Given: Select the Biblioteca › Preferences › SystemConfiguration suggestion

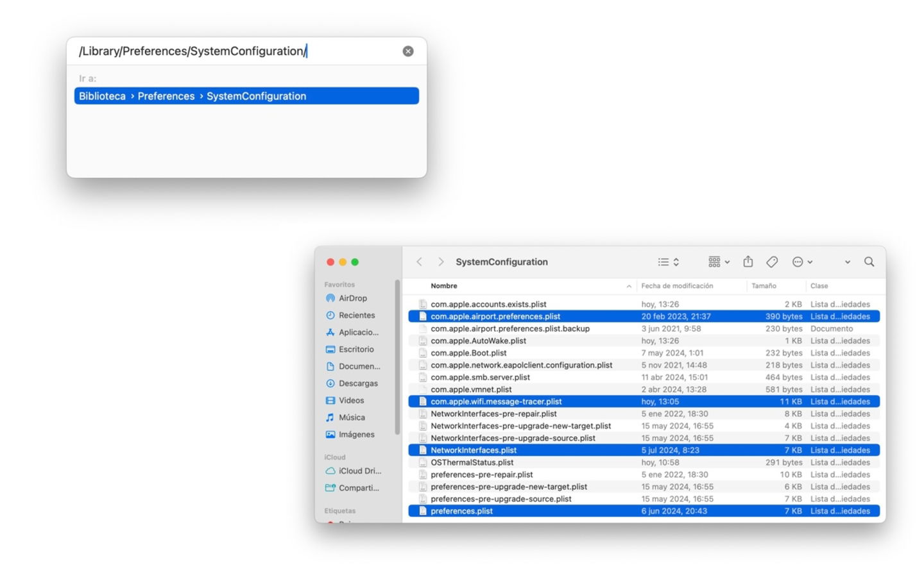Looking at the screenshot, I should [x=246, y=96].
